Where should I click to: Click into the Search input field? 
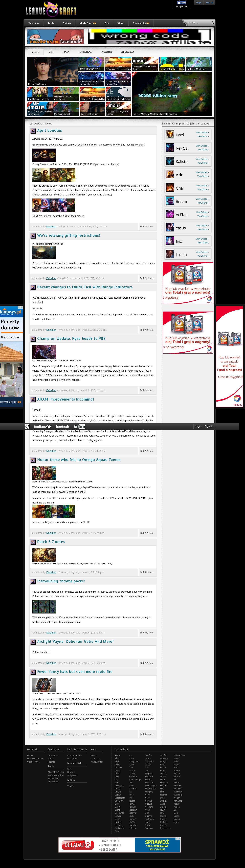click(x=198, y=23)
